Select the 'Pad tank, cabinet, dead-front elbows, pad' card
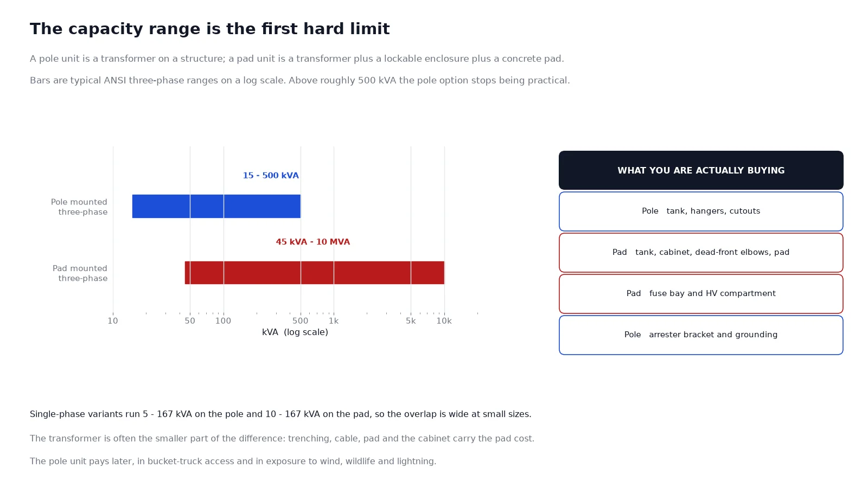Image resolution: width=868 pixels, height=488 pixels. click(701, 253)
